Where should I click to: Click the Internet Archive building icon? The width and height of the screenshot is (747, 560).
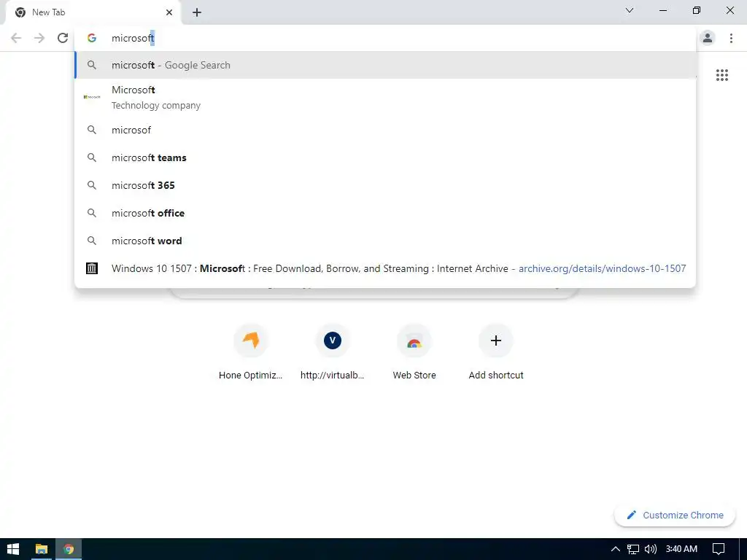(92, 268)
